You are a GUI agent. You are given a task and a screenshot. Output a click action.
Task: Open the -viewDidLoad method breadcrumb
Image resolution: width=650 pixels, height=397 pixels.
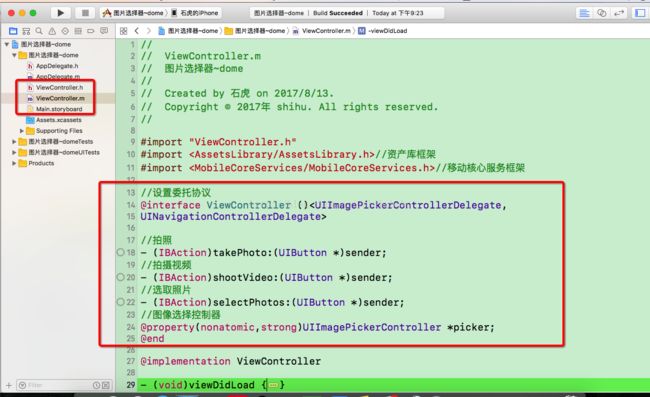click(x=383, y=31)
